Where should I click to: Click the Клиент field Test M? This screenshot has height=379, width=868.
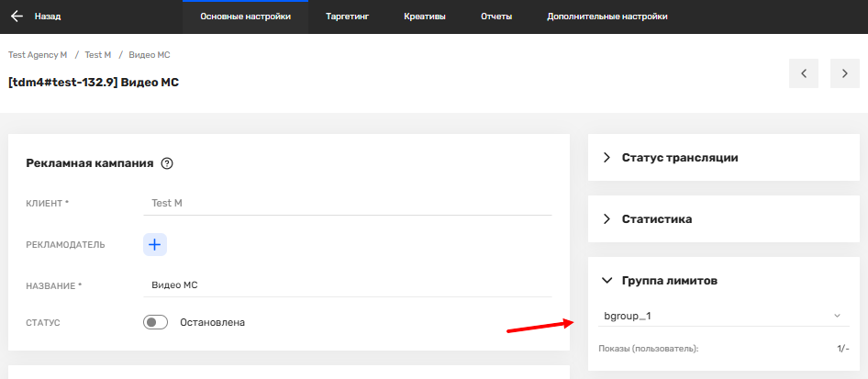pyautogui.click(x=348, y=203)
